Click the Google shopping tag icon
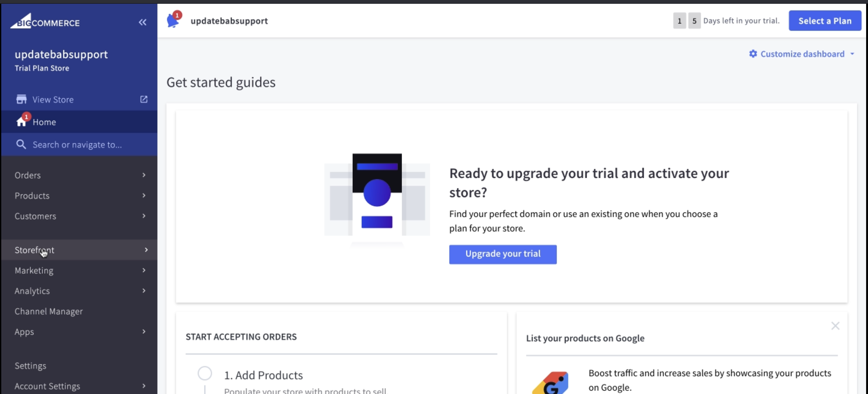 pyautogui.click(x=551, y=383)
